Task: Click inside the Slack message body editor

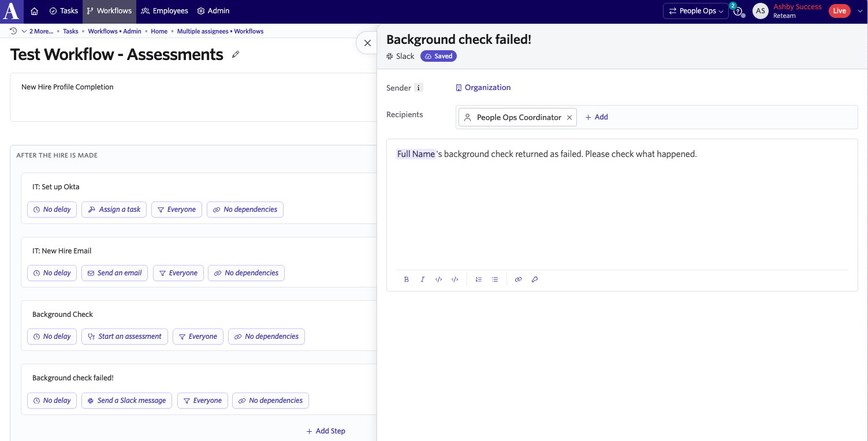Action: [622, 208]
